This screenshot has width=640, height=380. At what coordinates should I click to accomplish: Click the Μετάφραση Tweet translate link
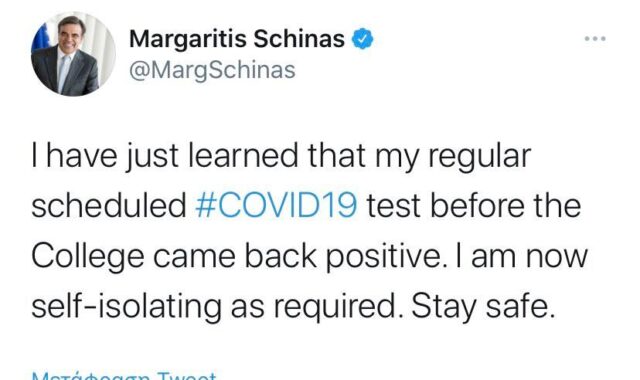point(124,376)
